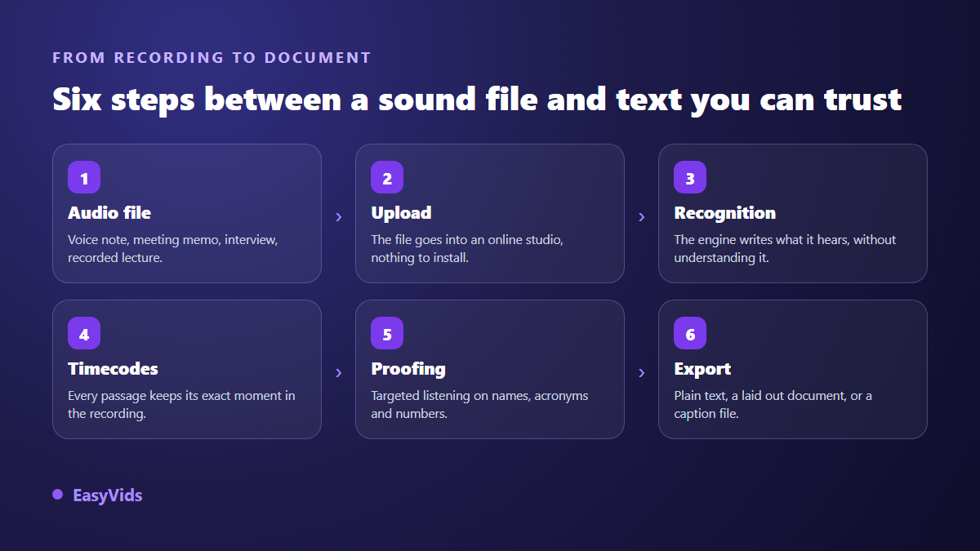Select the 'Proofing' card heading
Image resolution: width=980 pixels, height=551 pixels.
408,369
